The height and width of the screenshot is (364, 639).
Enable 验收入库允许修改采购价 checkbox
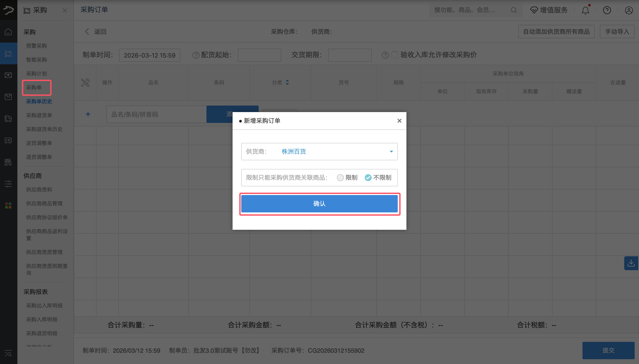[x=394, y=55]
